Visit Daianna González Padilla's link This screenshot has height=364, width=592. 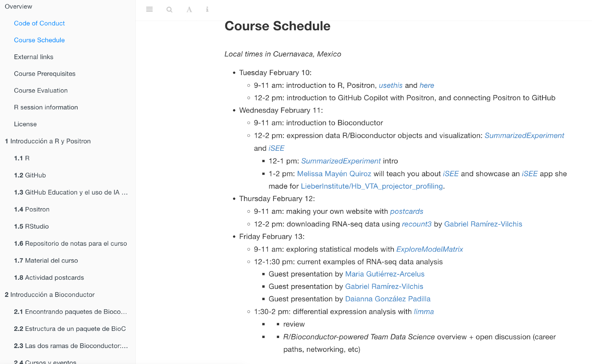387,299
